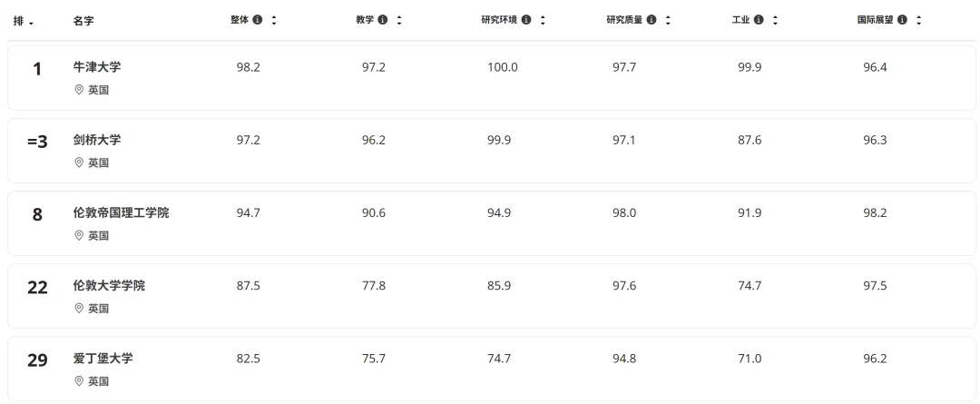The width and height of the screenshot is (980, 404).
Task: Click the info icon beside 教学
Action: pyautogui.click(x=383, y=20)
